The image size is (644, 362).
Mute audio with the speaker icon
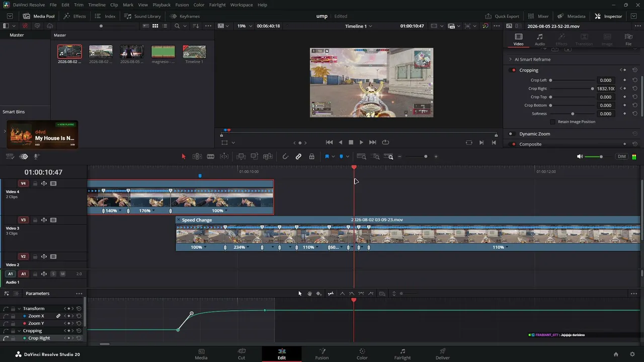coord(580,156)
